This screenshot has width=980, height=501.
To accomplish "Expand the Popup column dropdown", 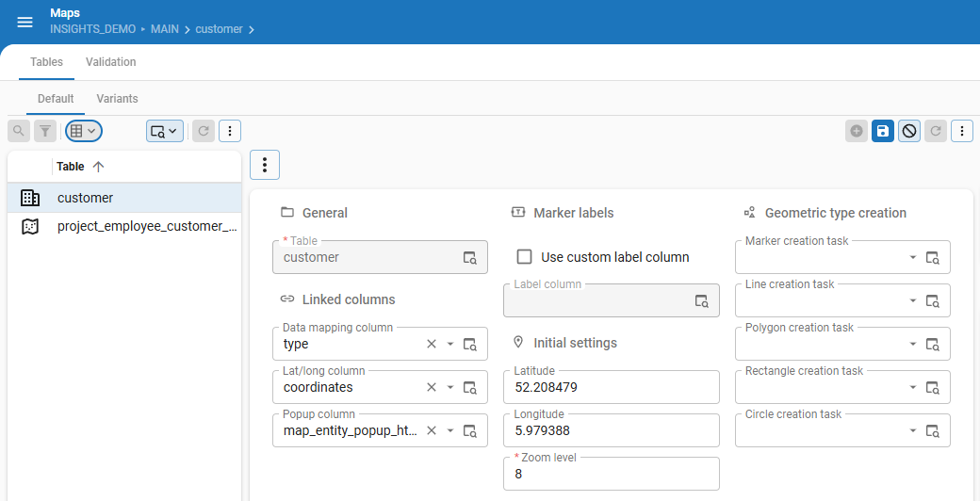I will (x=450, y=430).
